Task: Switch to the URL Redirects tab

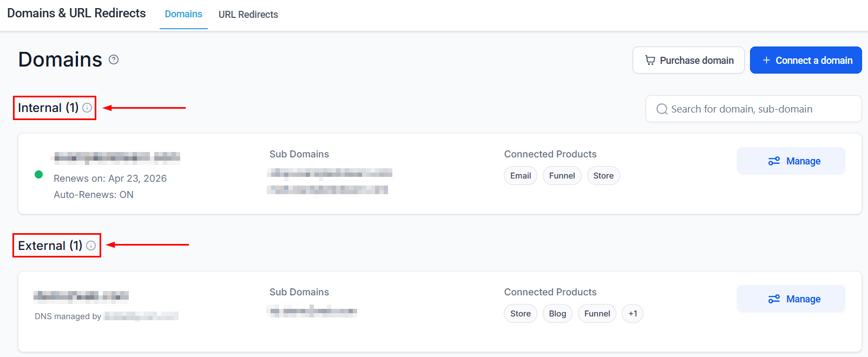Action: tap(248, 15)
